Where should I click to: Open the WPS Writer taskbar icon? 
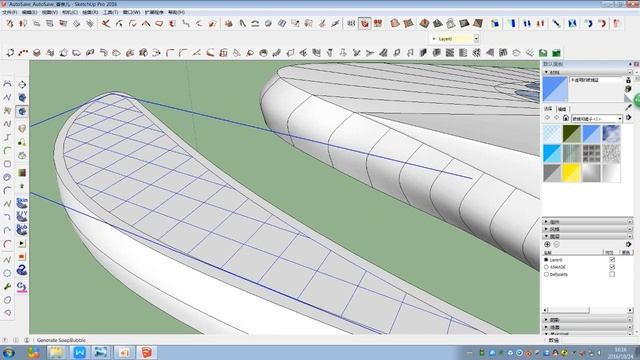[x=79, y=352]
